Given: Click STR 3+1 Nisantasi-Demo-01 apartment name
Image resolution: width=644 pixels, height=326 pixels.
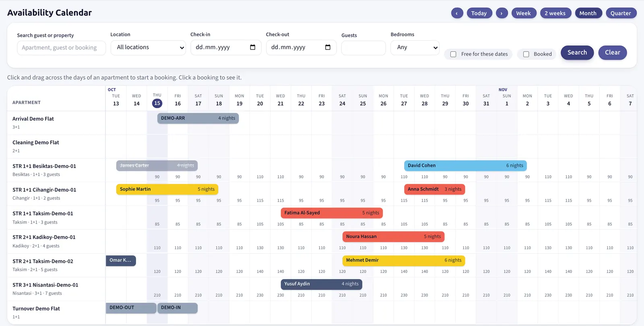Looking at the screenshot, I should (x=45, y=285).
